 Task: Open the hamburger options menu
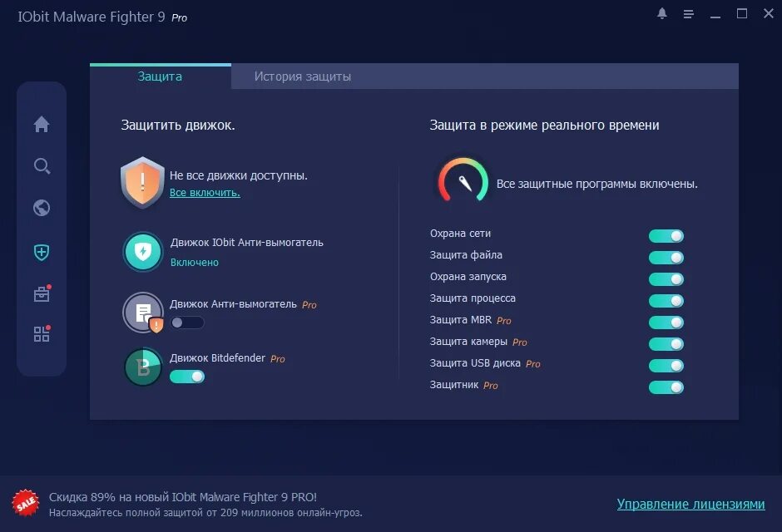(688, 14)
